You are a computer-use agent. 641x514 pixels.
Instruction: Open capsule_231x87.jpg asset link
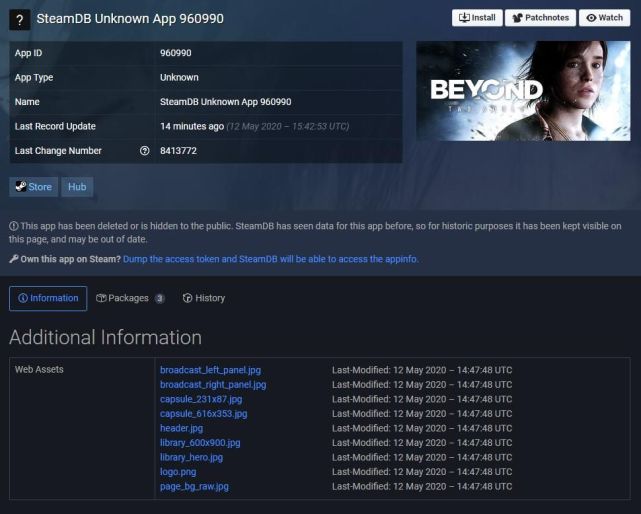pyautogui.click(x=201, y=399)
